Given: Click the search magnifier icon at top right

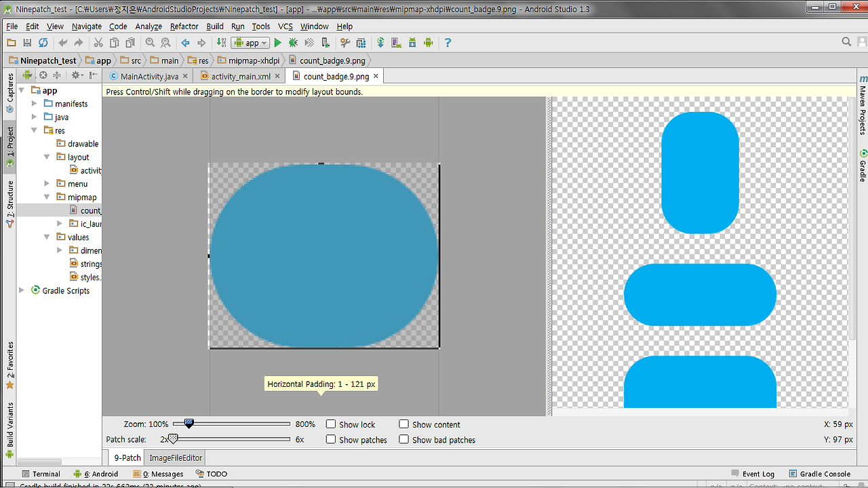Looking at the screenshot, I should 846,42.
